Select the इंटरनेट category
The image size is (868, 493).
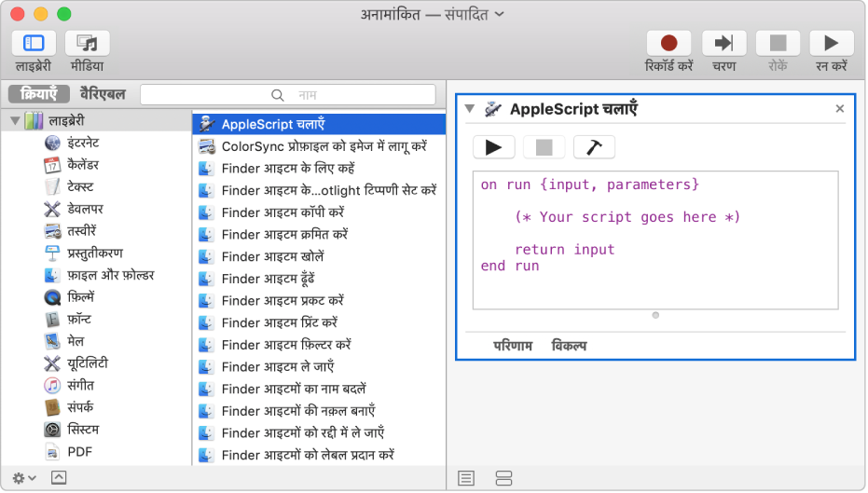pyautogui.click(x=83, y=143)
